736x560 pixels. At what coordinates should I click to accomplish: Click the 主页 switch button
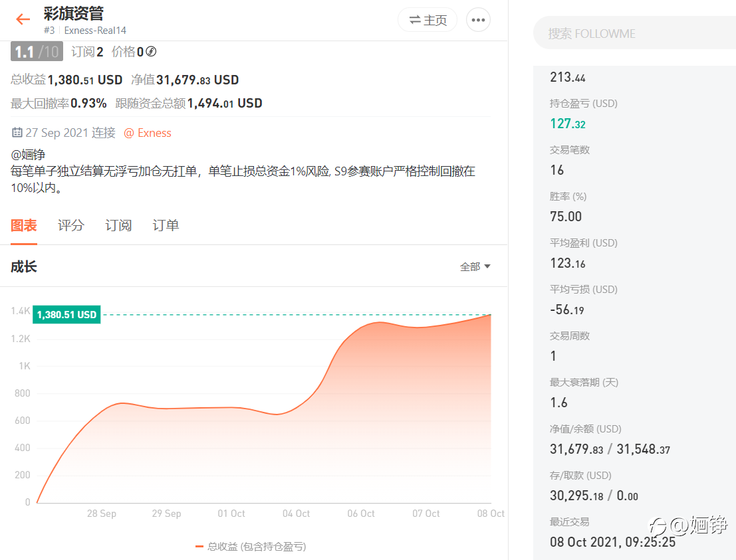428,20
